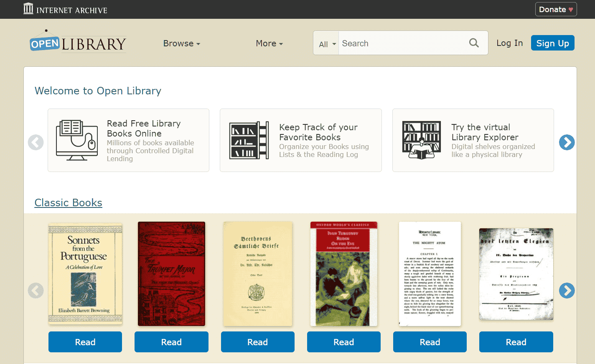The height and width of the screenshot is (364, 595).
Task: Show more Classic Books using the right arrow
Action: [567, 291]
